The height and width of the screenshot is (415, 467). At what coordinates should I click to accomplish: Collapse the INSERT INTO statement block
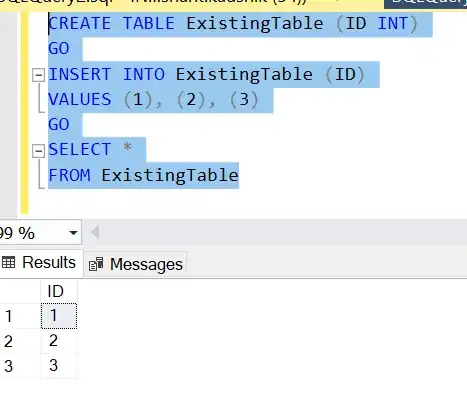pyautogui.click(x=38, y=75)
